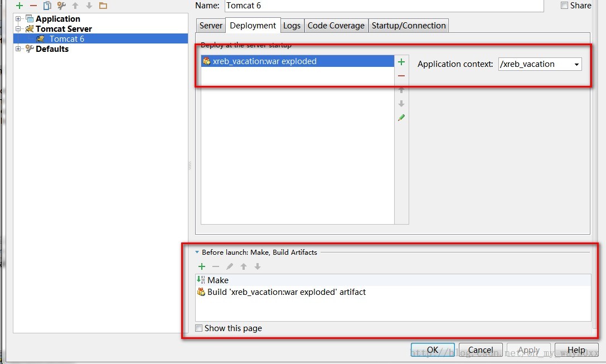606x364 pixels.
Task: Select xreb_vacation:war exploded artifact row
Action: tap(298, 61)
